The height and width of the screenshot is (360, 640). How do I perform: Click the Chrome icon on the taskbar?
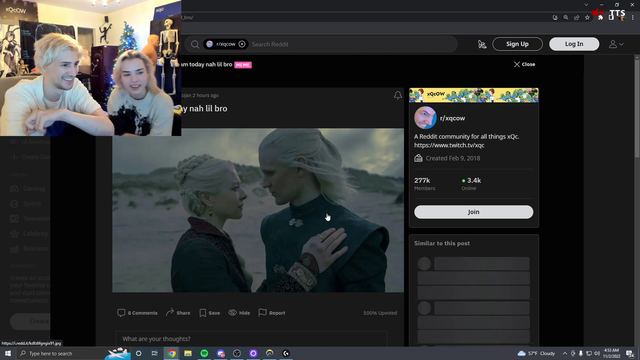[172, 353]
